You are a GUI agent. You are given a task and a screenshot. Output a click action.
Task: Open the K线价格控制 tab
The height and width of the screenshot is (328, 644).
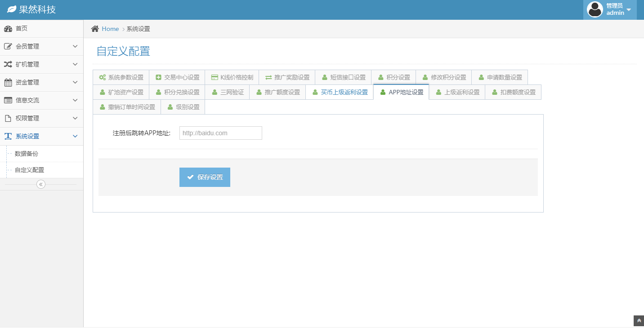[232, 77]
